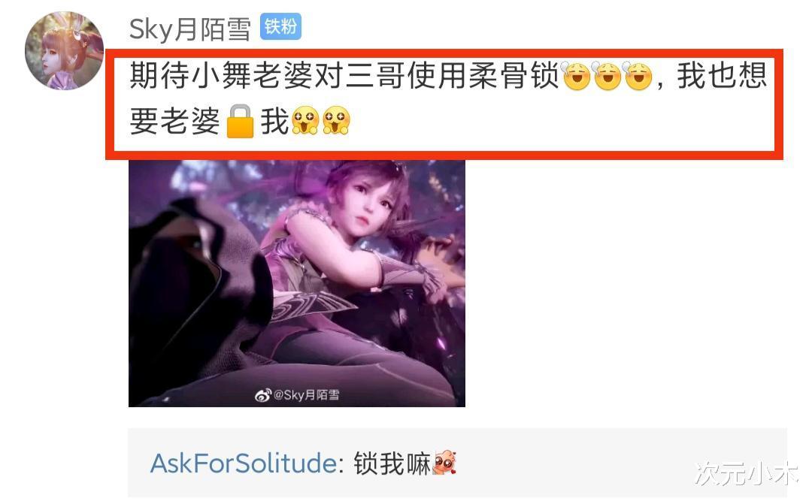Click the golden padlock emoji
Image resolution: width=812 pixels, height=504 pixels.
(x=241, y=121)
